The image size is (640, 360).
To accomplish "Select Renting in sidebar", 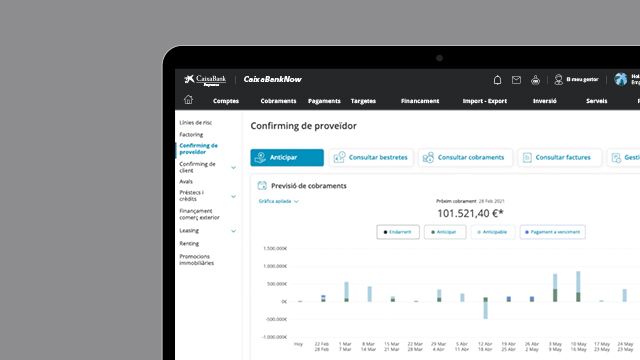I will [x=189, y=244].
